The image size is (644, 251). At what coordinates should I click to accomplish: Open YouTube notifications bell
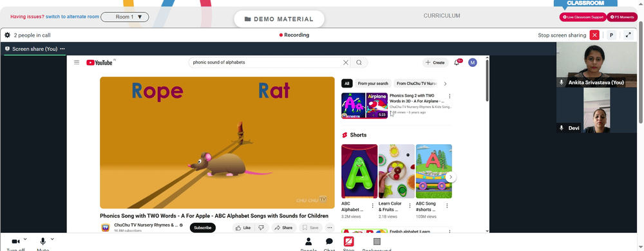click(457, 62)
